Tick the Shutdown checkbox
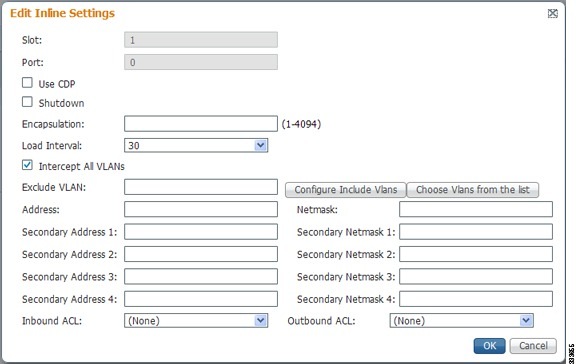Viewport: 576px width, 364px height. [27, 102]
